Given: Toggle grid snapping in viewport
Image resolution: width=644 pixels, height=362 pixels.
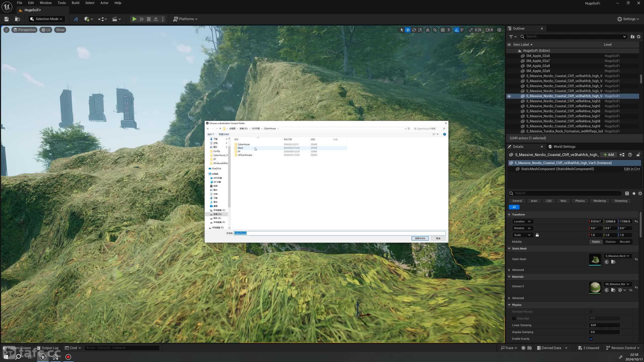Looking at the screenshot, I should [x=443, y=30].
